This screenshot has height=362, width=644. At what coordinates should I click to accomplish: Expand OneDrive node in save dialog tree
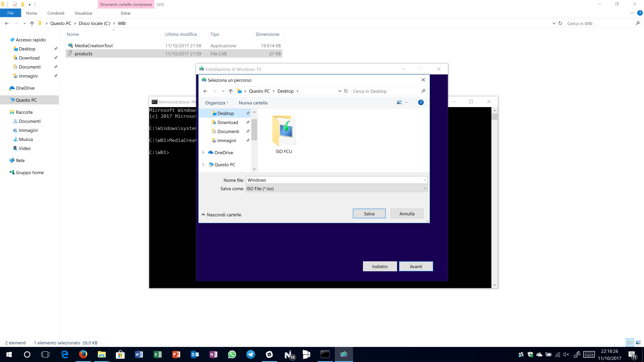click(203, 152)
